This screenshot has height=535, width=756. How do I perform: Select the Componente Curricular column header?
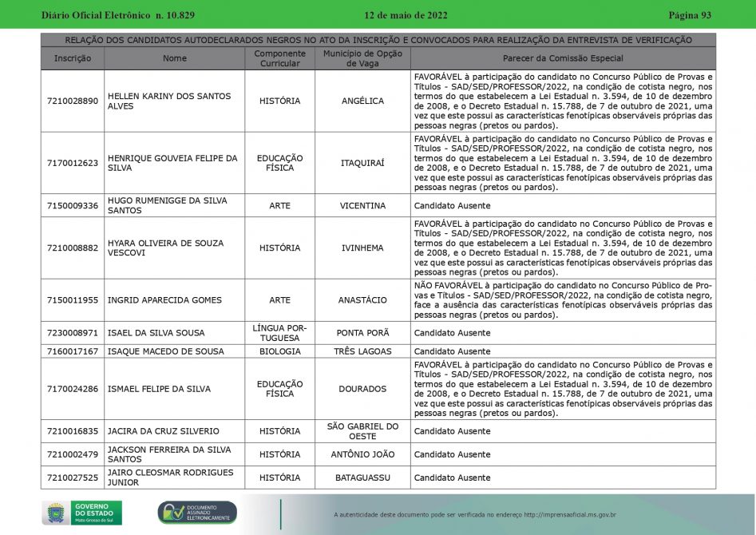pos(279,58)
